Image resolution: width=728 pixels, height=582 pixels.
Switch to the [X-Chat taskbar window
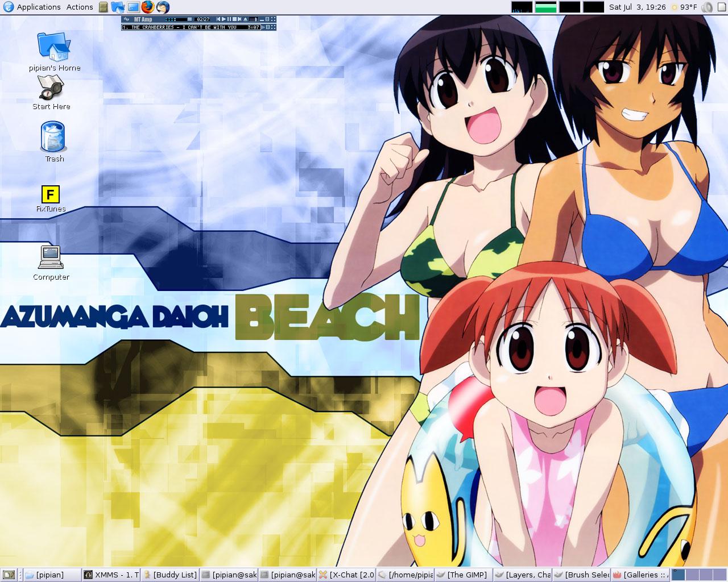pyautogui.click(x=346, y=575)
